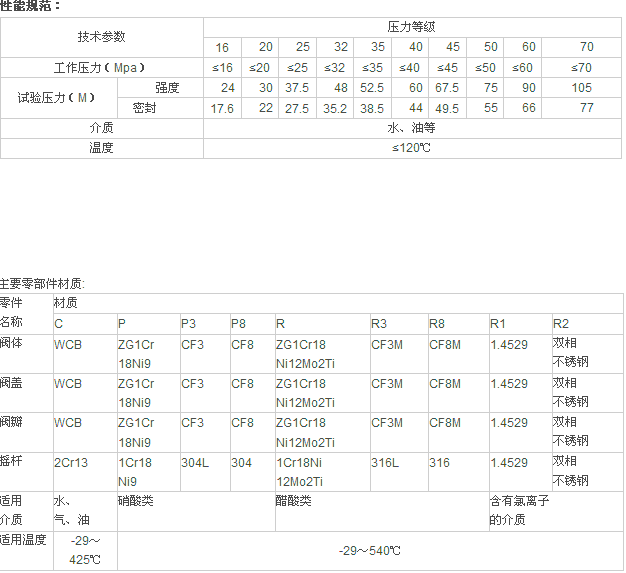Click the 适用温度 row label
This screenshot has height=573, width=626.
24,540
